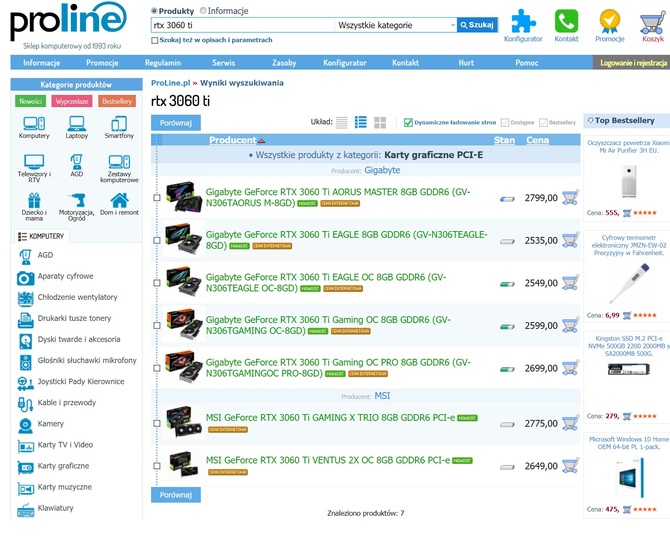Click the top Porównaj button
The width and height of the screenshot is (670, 541).
coord(176,123)
